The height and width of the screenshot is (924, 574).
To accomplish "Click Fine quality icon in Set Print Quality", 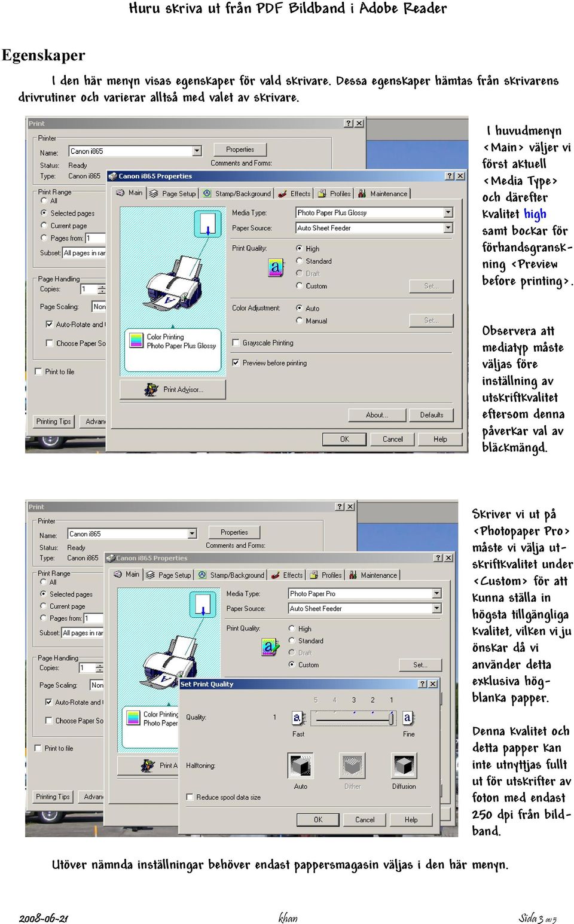I will point(407,718).
